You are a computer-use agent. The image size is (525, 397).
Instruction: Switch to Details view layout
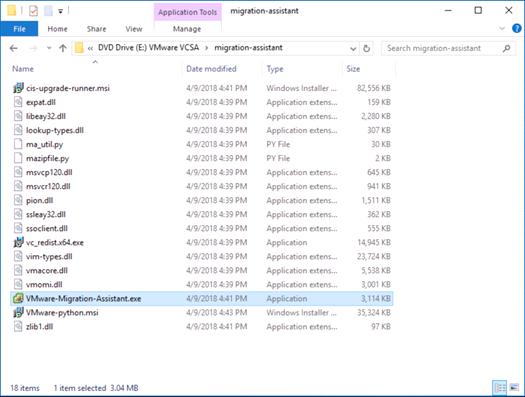pos(500,388)
